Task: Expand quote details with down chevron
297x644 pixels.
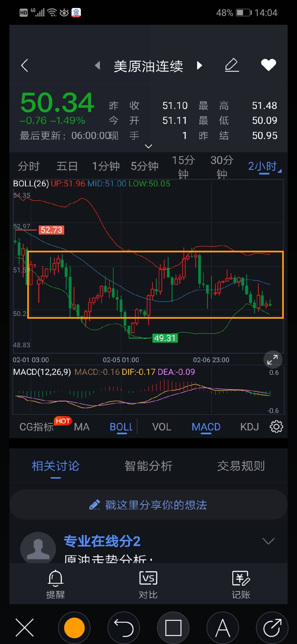Action: click(x=148, y=146)
